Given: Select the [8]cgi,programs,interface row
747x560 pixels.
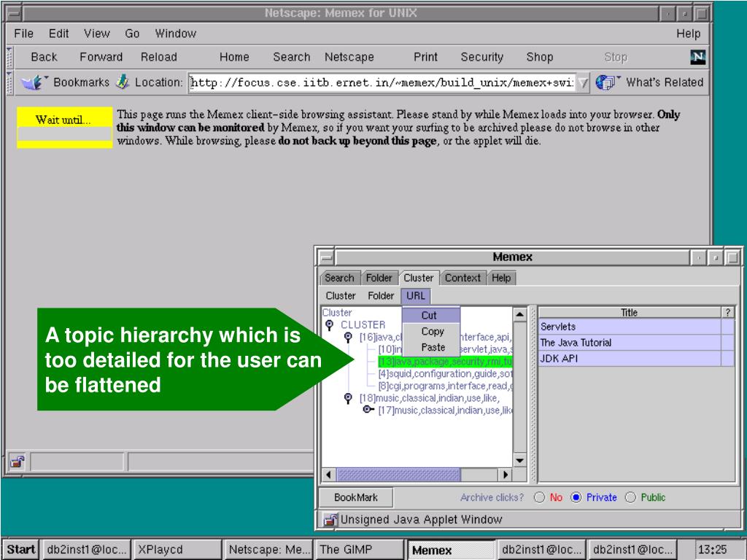Looking at the screenshot, I should [445, 386].
